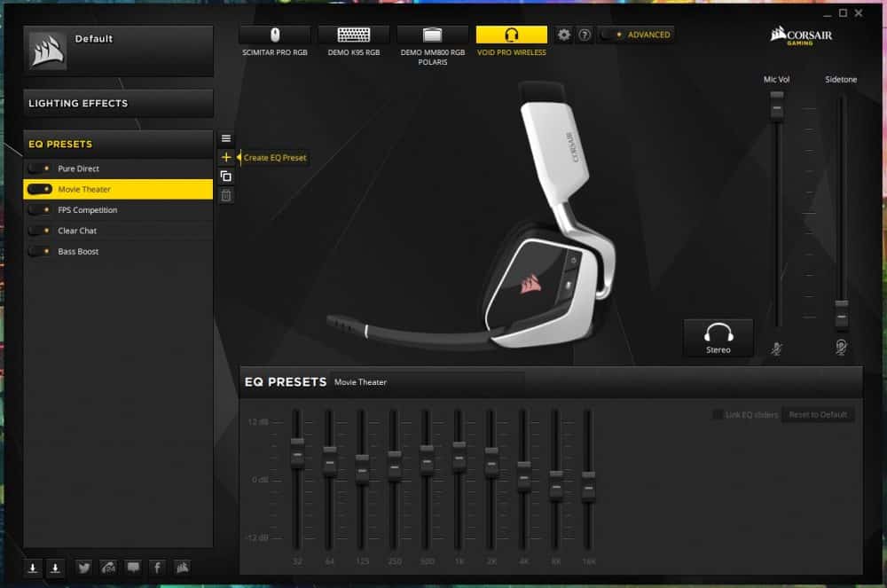Screen dimensions: 887x588
Task: Select the Demo K95 RGB keyboard icon
Action: coord(354,35)
